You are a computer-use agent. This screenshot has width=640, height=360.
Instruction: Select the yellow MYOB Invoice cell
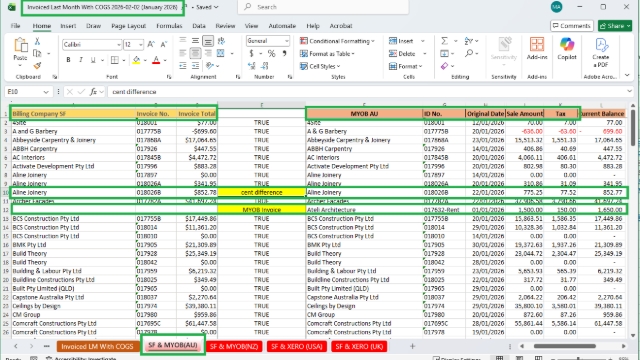[262, 210]
